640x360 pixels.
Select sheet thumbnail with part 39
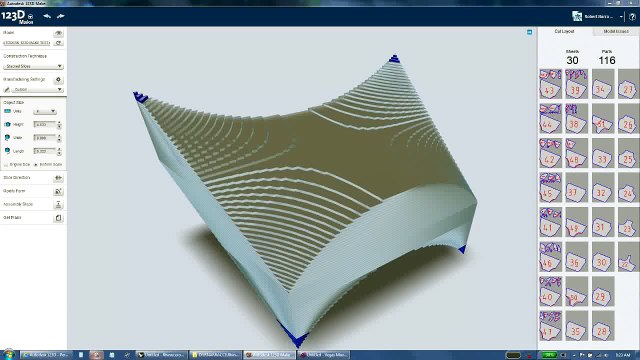coord(576,84)
